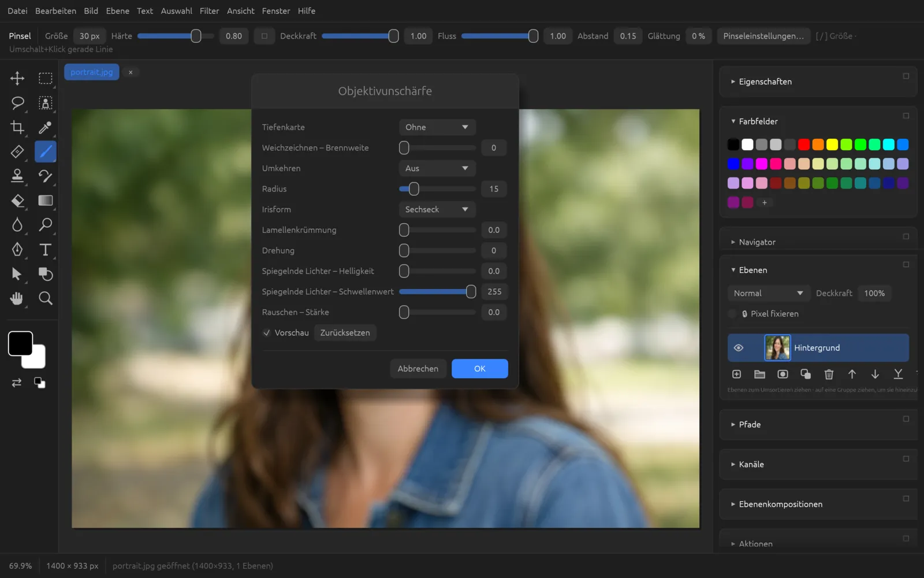The height and width of the screenshot is (578, 924).
Task: Click the Zurücksetzen button
Action: [345, 333]
